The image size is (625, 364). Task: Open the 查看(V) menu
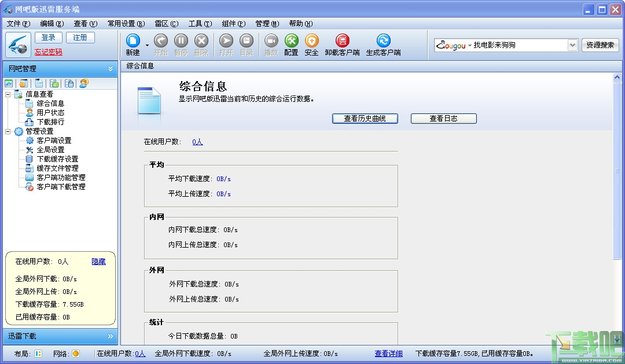[86, 24]
